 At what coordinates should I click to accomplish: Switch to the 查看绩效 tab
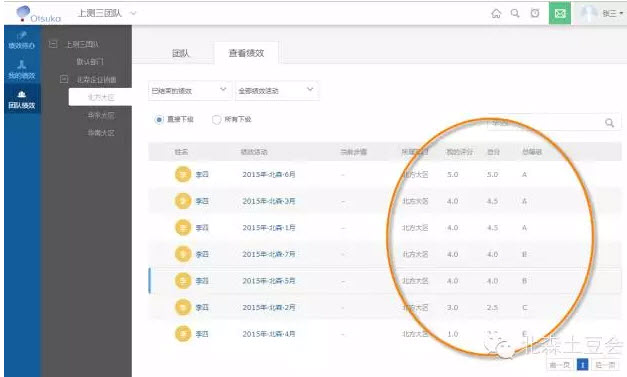[246, 53]
